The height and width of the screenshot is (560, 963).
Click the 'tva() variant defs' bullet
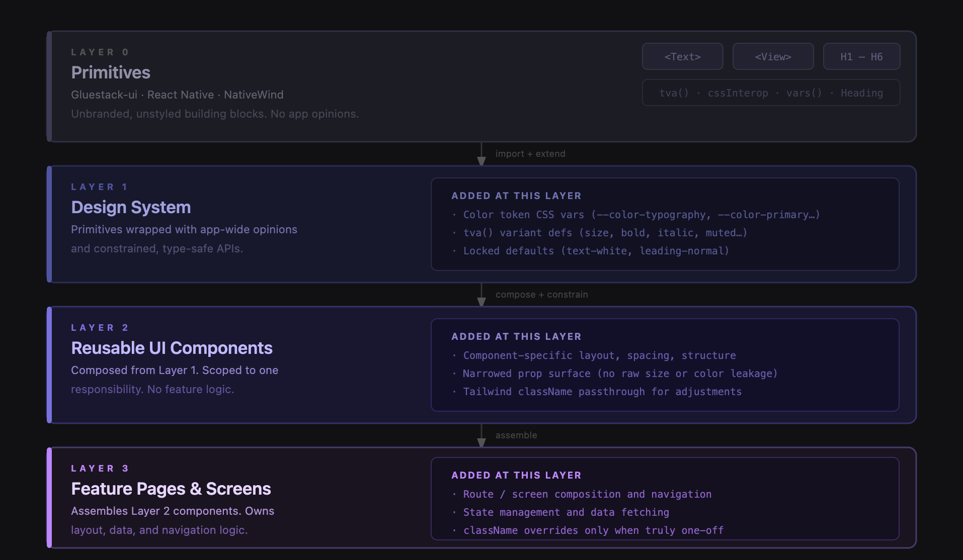coord(599,233)
